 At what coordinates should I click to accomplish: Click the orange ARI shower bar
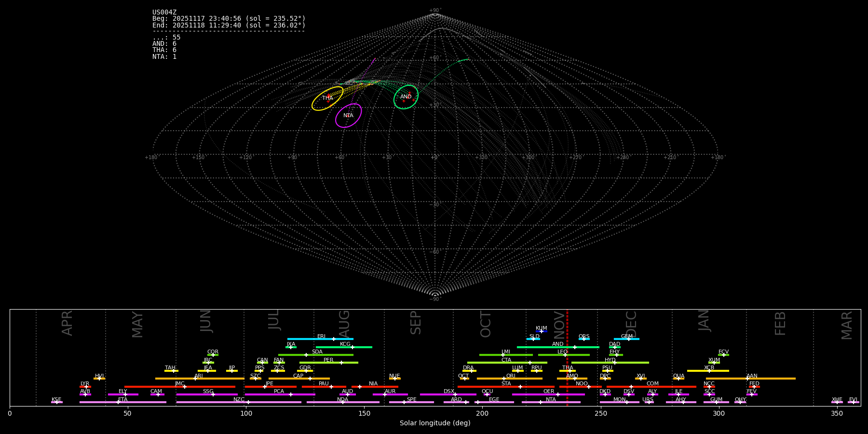click(200, 379)
